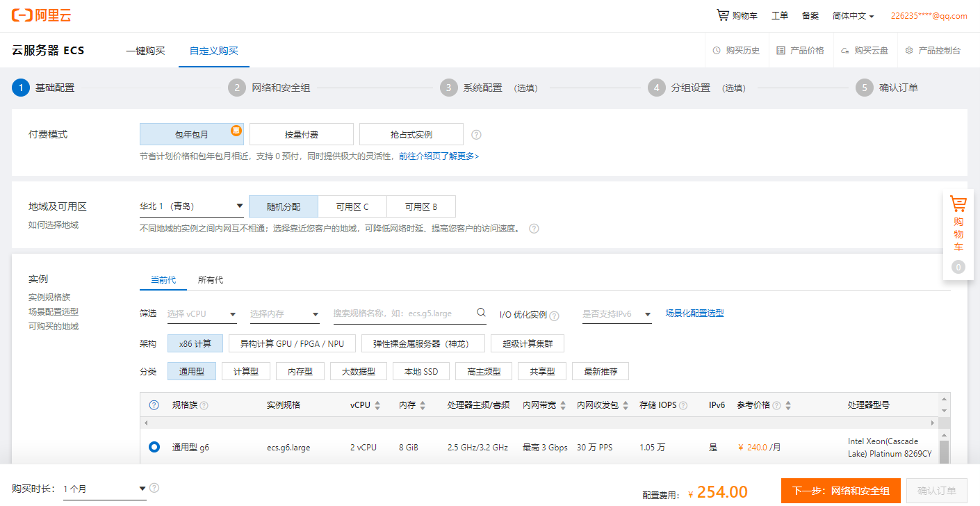Click help icon beside 购买时长 dropdown
Image resolution: width=980 pixels, height=506 pixels.
tap(154, 488)
